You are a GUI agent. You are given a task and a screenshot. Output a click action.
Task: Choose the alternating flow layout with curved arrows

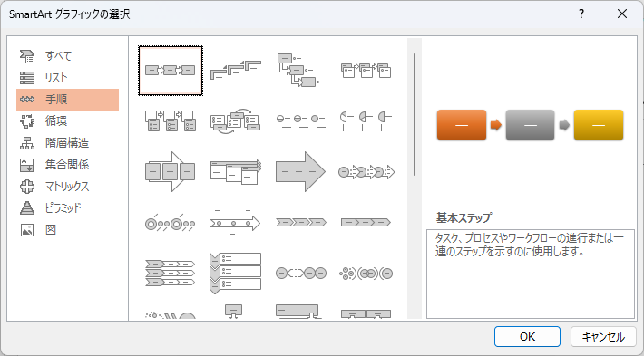(235, 121)
